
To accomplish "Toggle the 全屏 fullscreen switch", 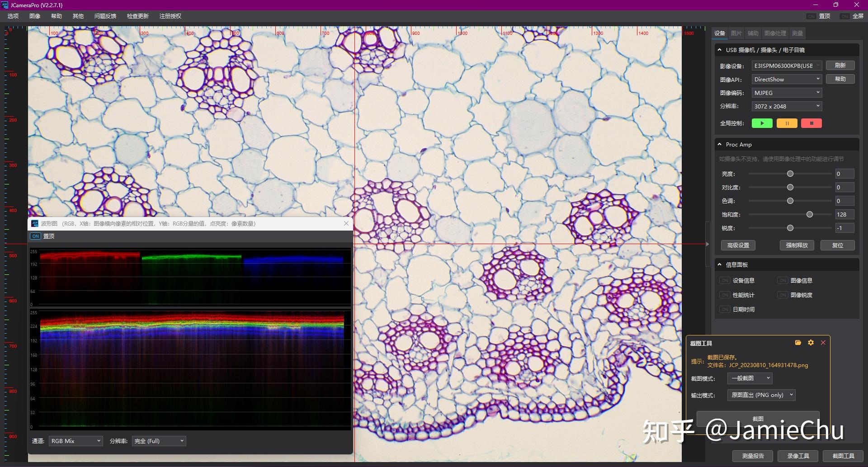I will [x=845, y=16].
